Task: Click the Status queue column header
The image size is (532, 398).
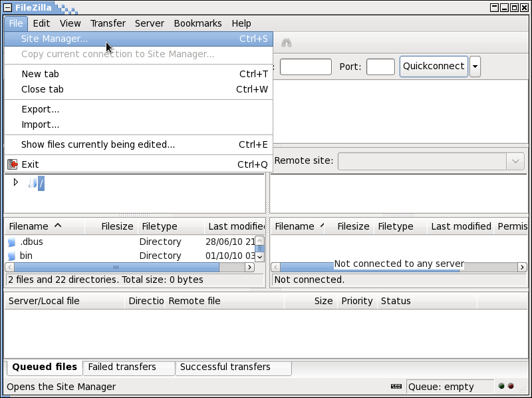Action: [x=427, y=301]
